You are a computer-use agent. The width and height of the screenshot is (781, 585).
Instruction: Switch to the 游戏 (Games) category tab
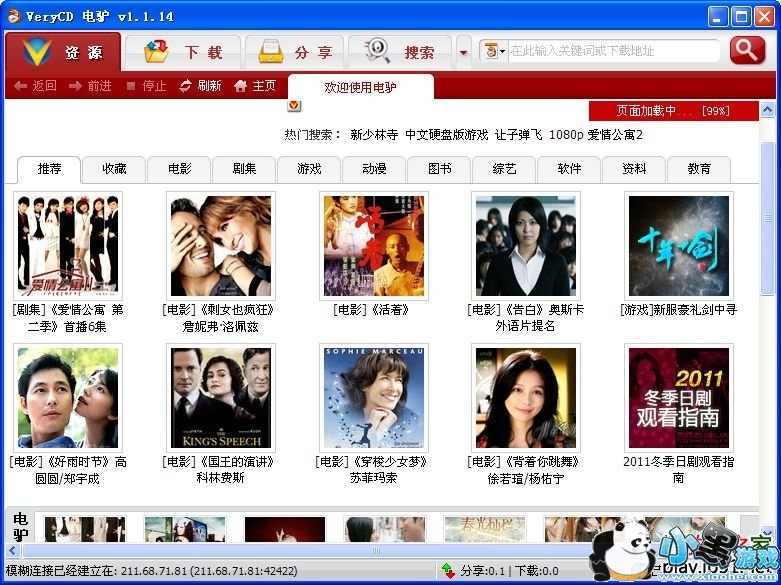click(x=310, y=169)
